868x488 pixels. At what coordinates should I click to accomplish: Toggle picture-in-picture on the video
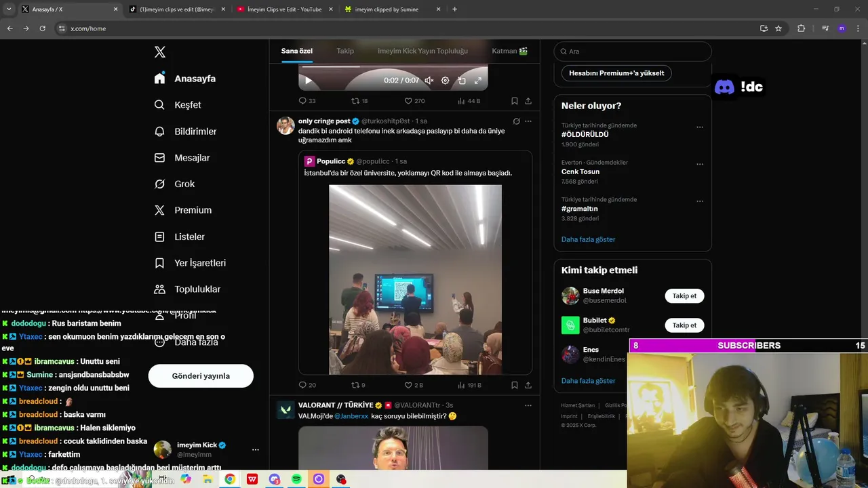point(462,80)
